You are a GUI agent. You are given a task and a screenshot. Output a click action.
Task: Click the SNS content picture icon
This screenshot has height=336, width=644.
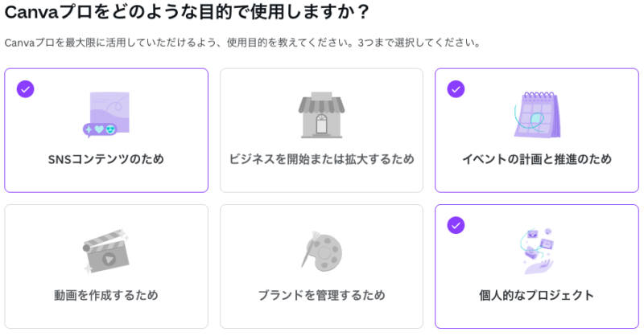coord(106,114)
